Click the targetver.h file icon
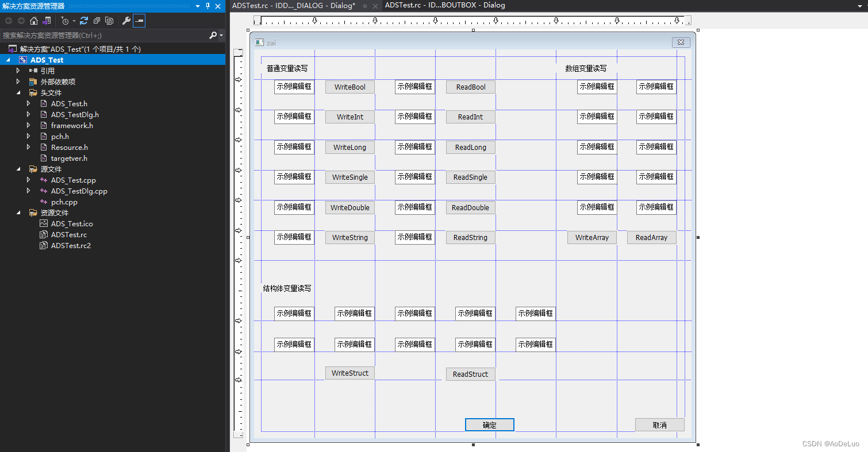 [44, 158]
